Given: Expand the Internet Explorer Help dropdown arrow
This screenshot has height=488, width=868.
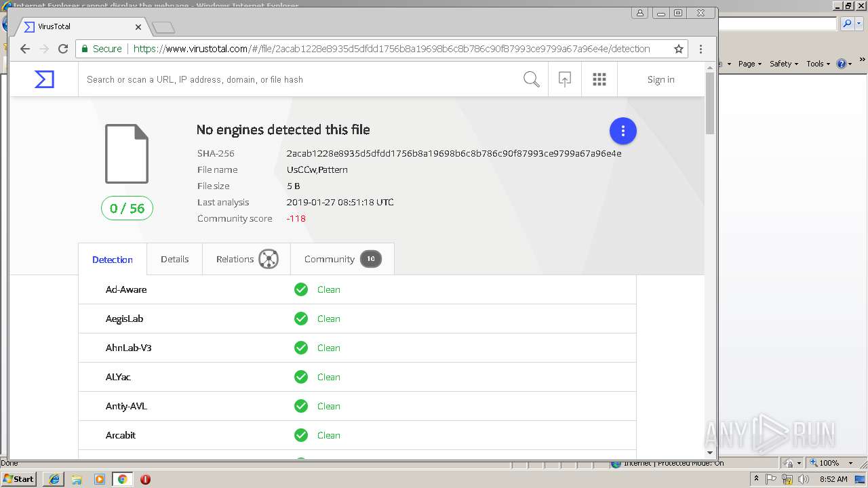Looking at the screenshot, I should [x=850, y=64].
